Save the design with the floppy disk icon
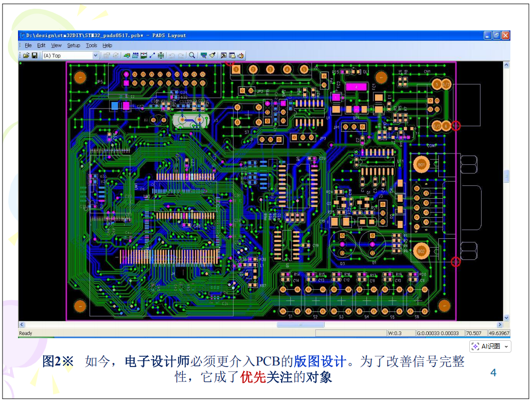The width and height of the screenshot is (532, 401). (x=34, y=56)
